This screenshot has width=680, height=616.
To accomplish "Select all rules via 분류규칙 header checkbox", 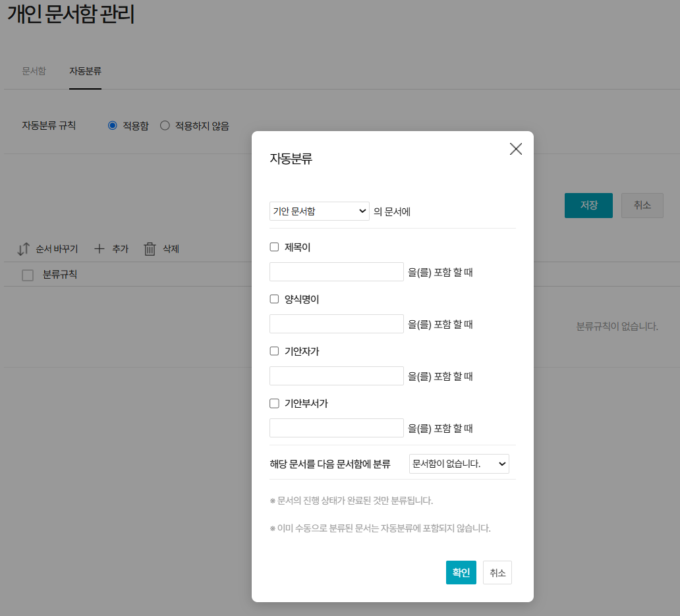I will (x=28, y=275).
